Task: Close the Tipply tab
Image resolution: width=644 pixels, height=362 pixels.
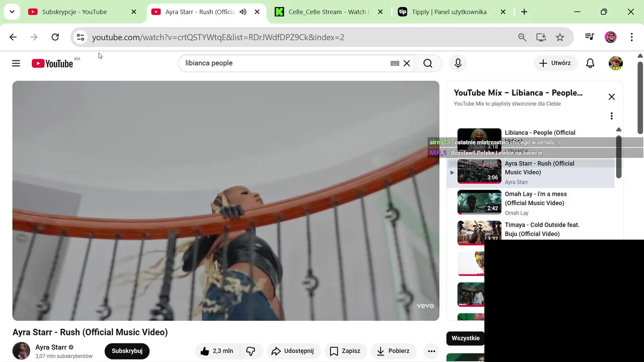Action: coord(503,12)
